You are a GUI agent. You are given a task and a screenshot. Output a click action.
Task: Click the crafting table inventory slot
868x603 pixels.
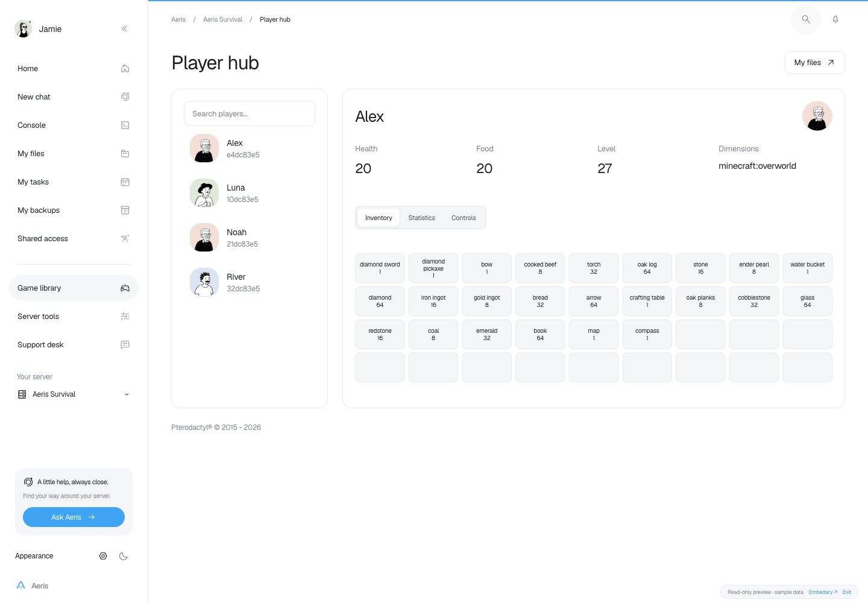point(647,301)
